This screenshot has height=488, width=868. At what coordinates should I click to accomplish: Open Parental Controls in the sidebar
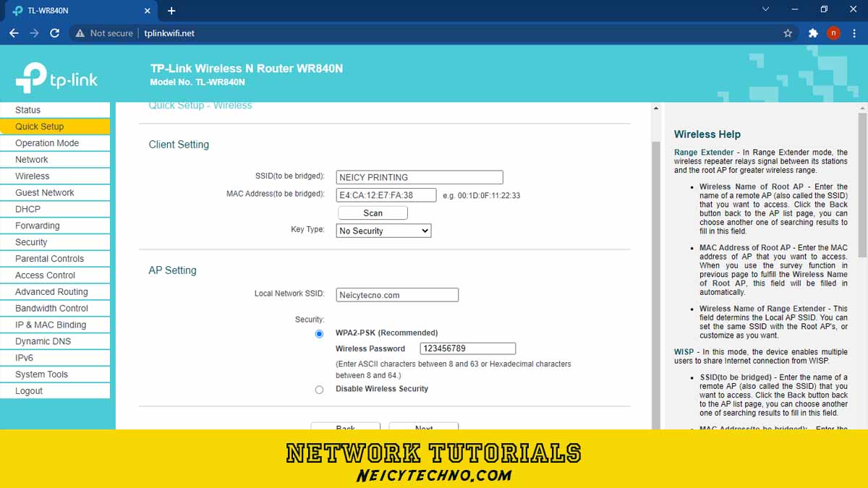point(55,259)
